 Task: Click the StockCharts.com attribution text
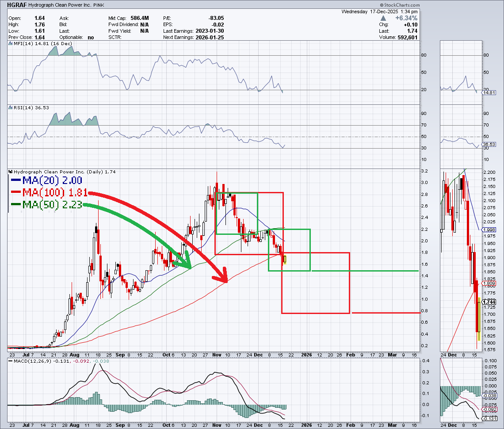(400, 5)
